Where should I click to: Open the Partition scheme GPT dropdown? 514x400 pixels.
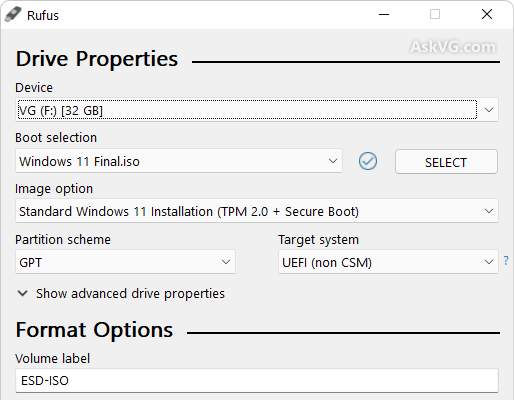(125, 262)
